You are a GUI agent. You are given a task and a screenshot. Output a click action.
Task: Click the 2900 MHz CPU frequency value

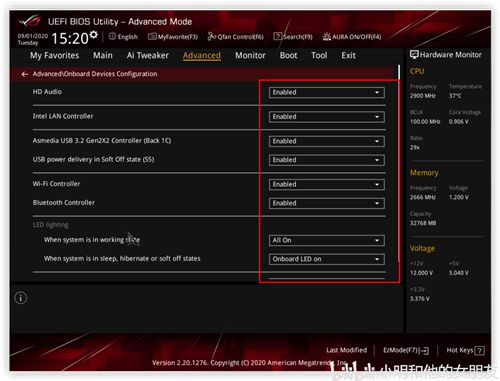pos(423,96)
